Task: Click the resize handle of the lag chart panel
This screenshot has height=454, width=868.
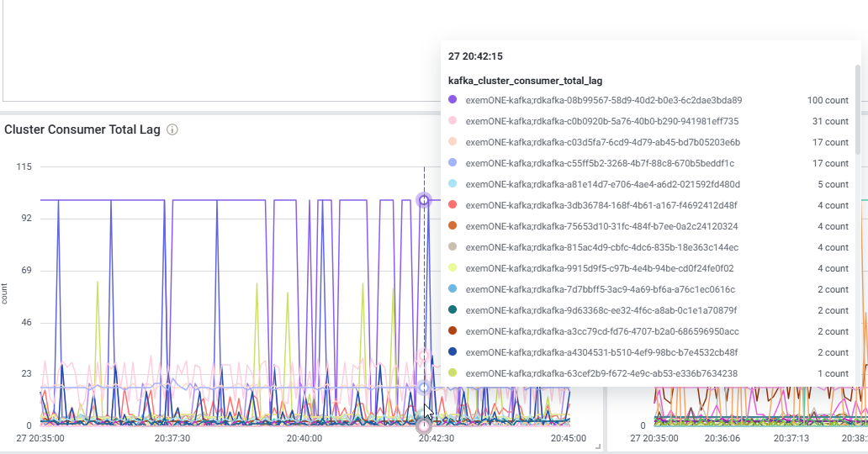Action: click(598, 446)
